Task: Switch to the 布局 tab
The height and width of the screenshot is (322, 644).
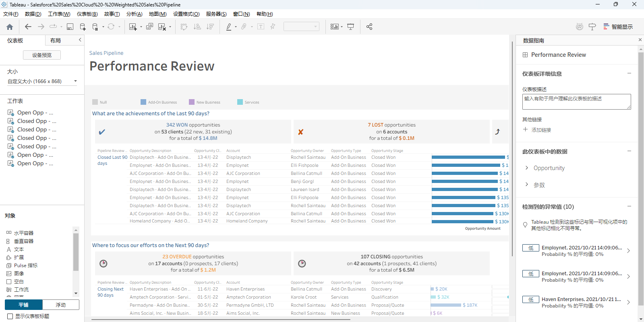Action: coord(56,41)
